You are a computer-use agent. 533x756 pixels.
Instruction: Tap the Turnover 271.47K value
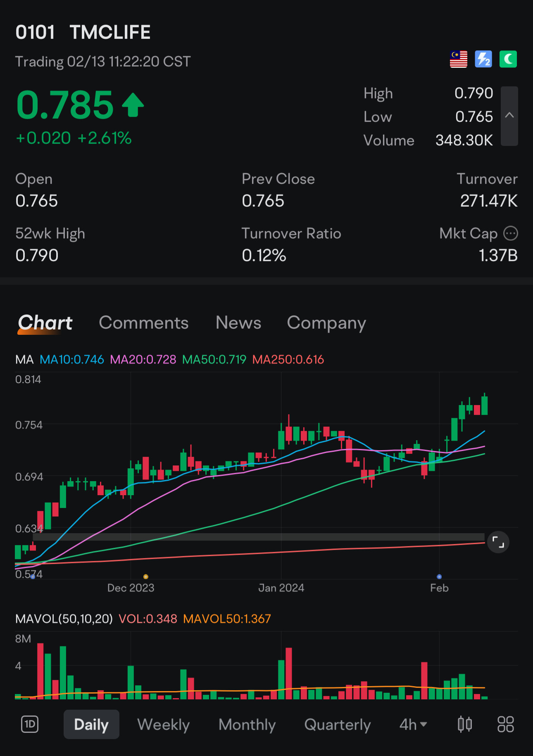click(x=489, y=201)
